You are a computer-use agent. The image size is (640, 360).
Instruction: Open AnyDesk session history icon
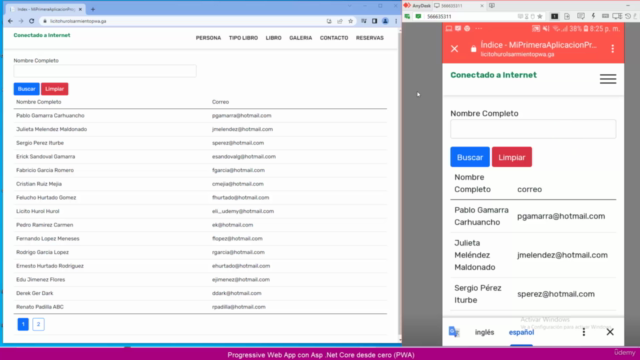628,16
